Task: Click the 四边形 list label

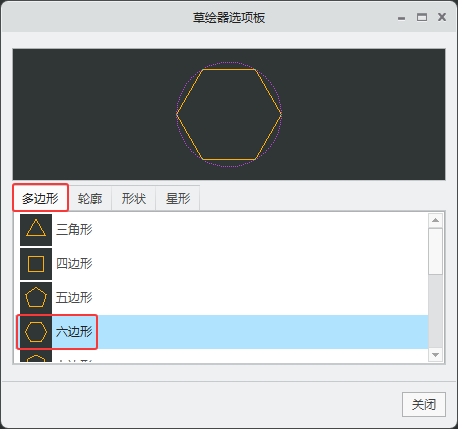Action: coord(74,264)
